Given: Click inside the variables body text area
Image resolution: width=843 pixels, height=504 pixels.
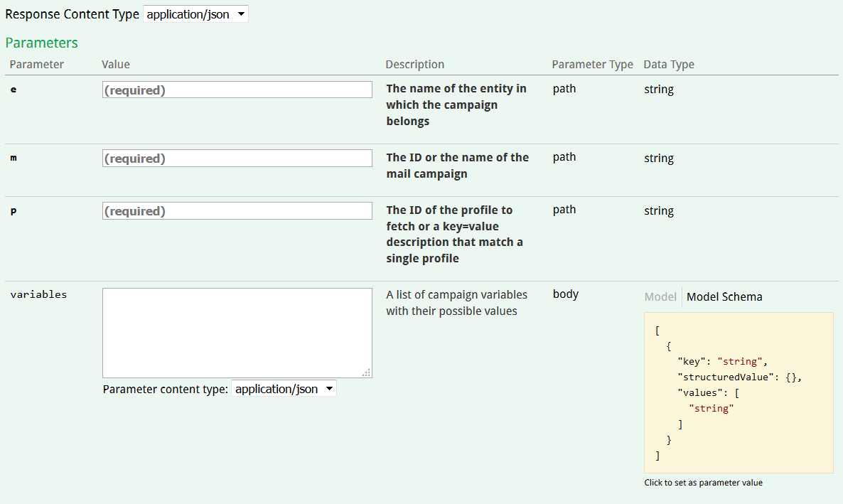Looking at the screenshot, I should coord(237,332).
